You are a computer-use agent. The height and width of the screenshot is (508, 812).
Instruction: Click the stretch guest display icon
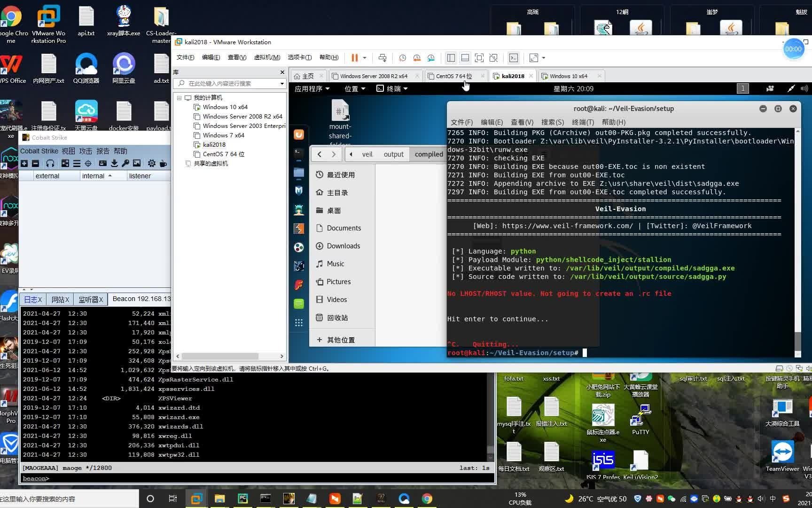[534, 58]
